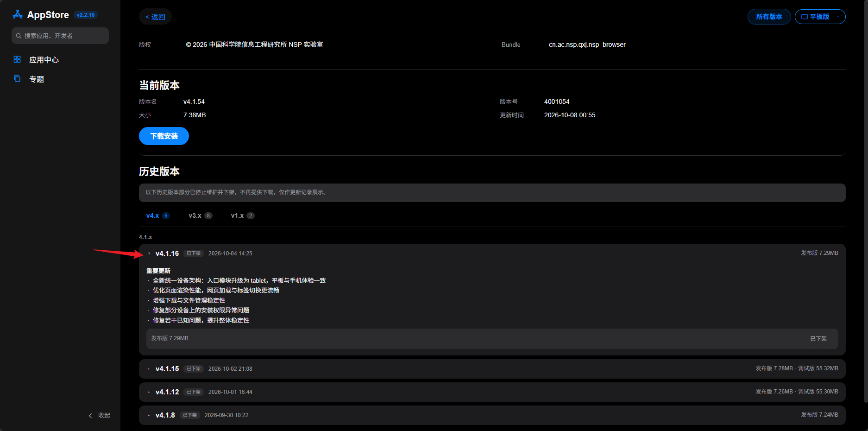The height and width of the screenshot is (431, 868).
Task: Select the v4.x history tab
Action: pos(157,215)
